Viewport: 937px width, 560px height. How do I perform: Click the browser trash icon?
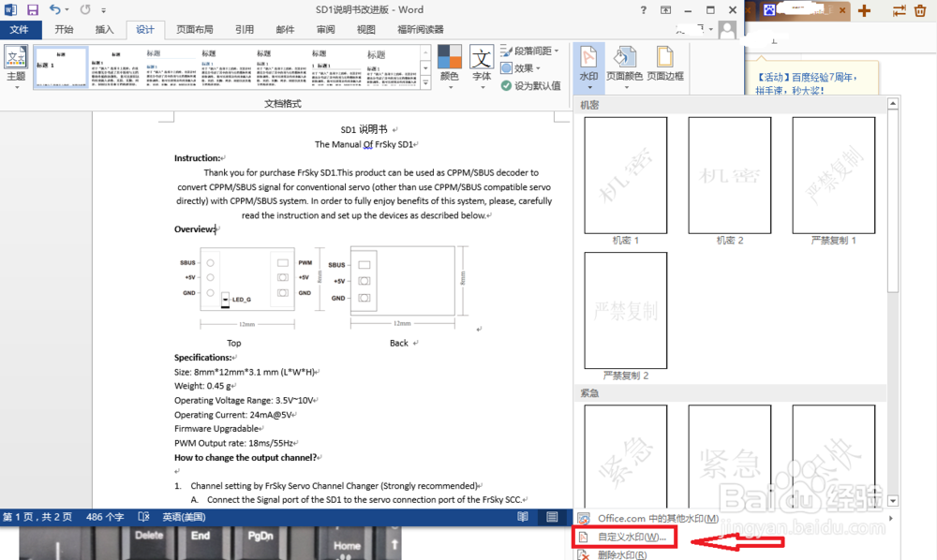point(920,10)
